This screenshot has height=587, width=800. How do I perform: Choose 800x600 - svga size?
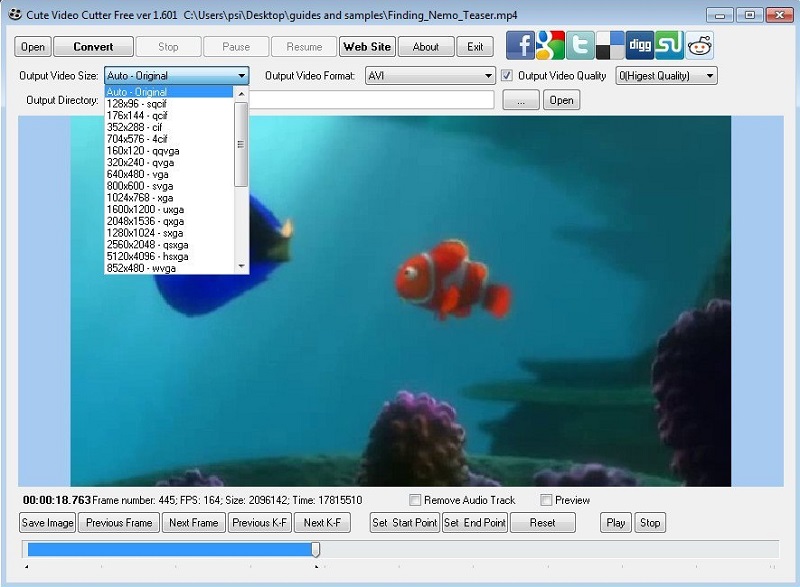coord(169,186)
